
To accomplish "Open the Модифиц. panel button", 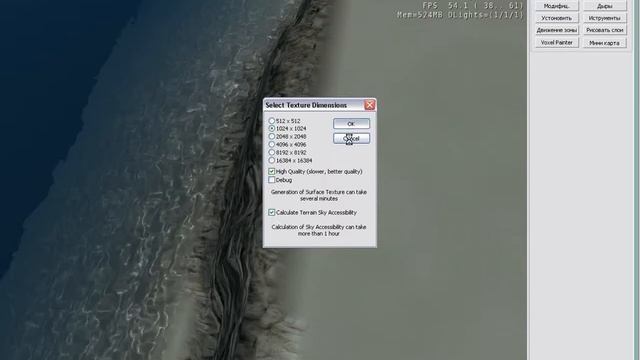I will 556,6.
